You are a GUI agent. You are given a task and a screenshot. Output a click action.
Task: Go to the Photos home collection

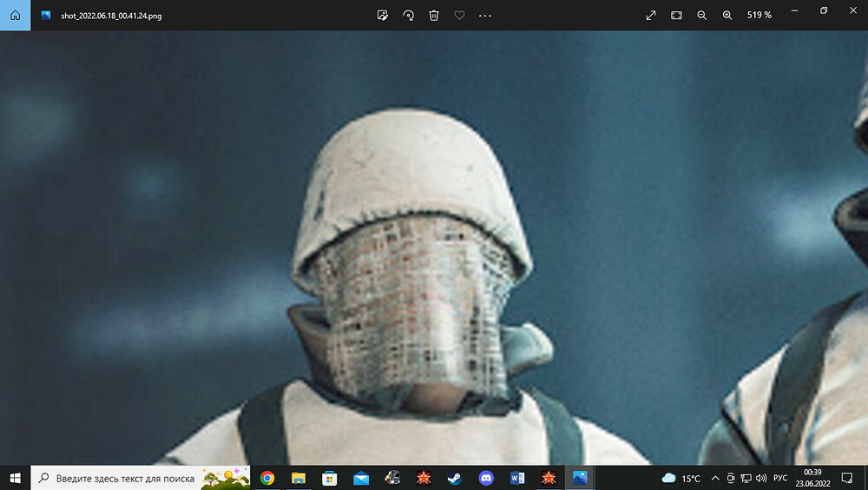[x=15, y=15]
